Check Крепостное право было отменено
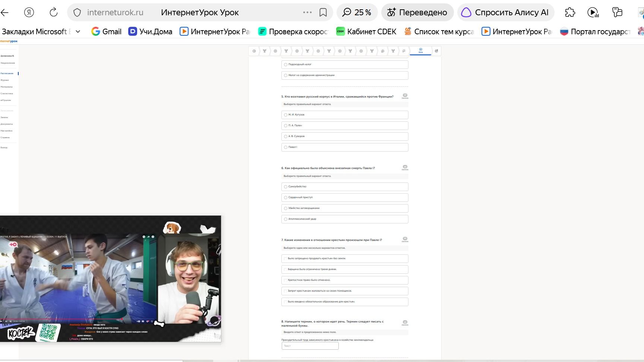 pyautogui.click(x=345, y=280)
